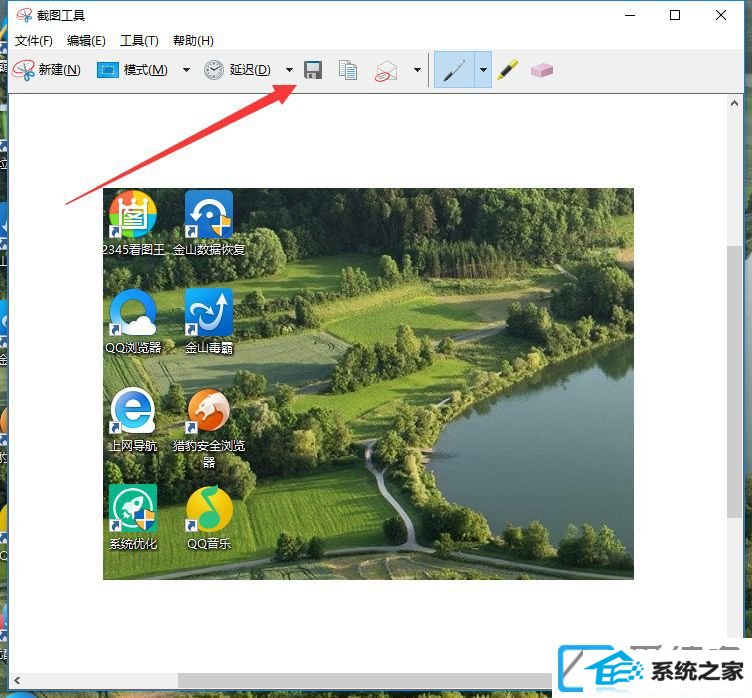The width and height of the screenshot is (752, 698).
Task: Open the send snip dropdown arrow
Action: [x=417, y=70]
